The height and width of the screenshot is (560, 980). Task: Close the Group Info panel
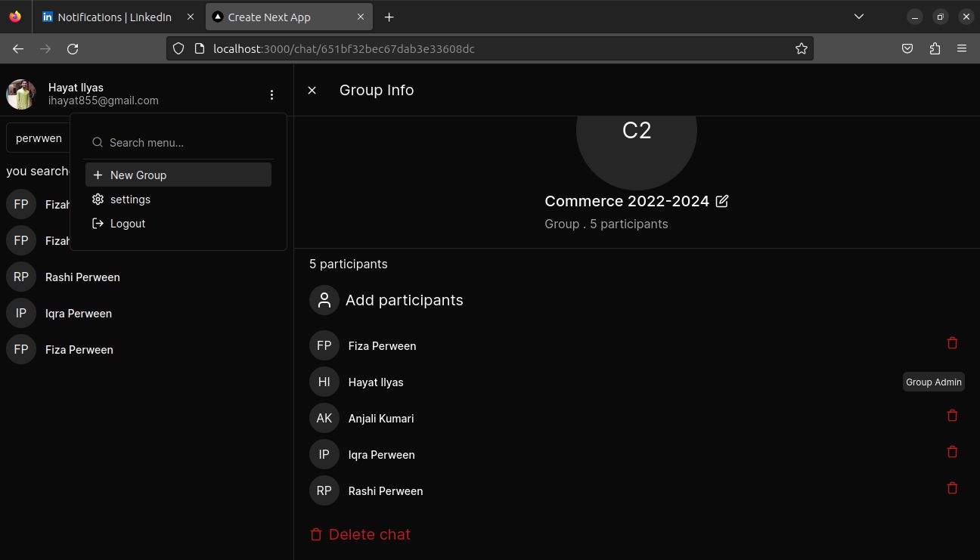pyautogui.click(x=312, y=91)
